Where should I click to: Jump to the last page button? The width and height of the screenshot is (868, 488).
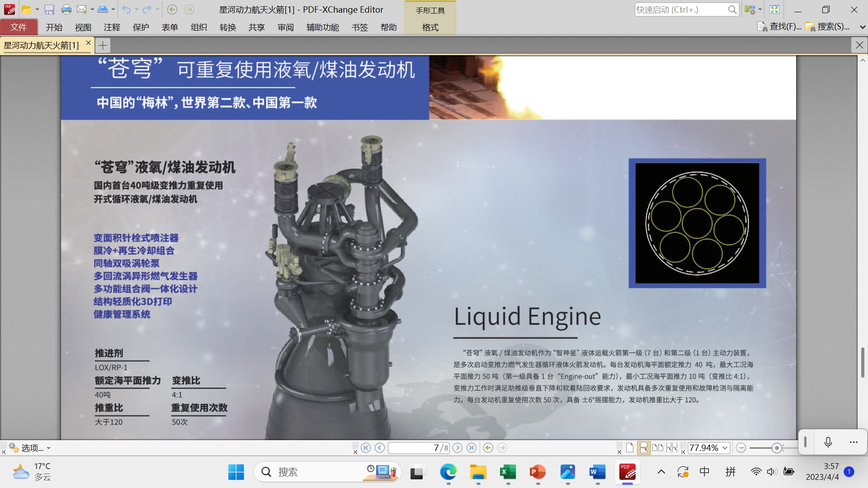472,448
